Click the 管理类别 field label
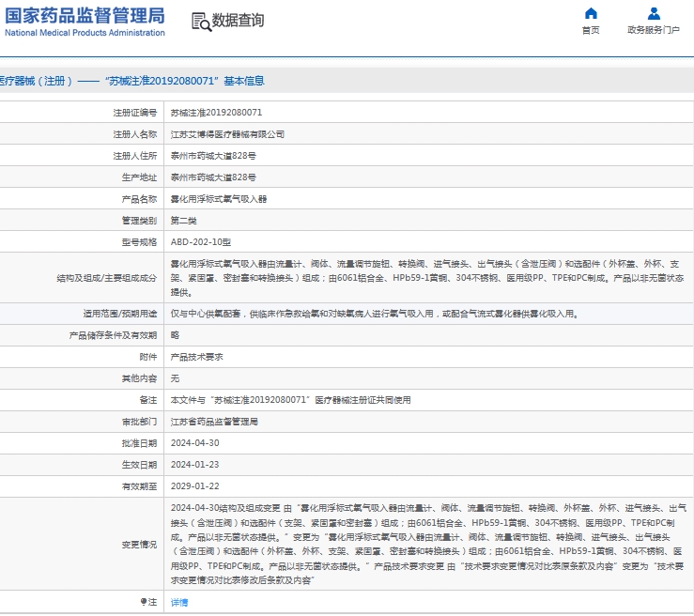Image resolution: width=694 pixels, height=616 pixels. [x=139, y=221]
